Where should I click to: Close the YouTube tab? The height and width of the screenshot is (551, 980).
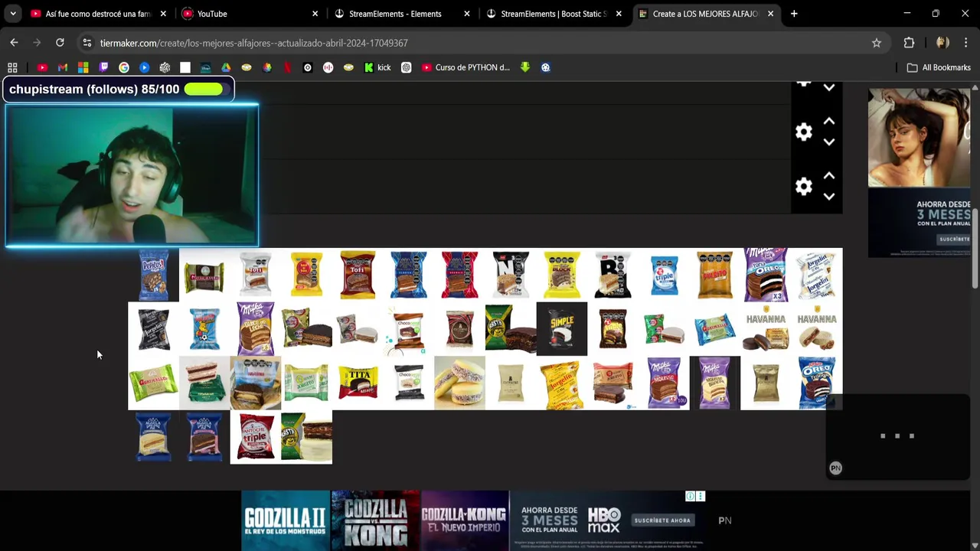pyautogui.click(x=315, y=14)
